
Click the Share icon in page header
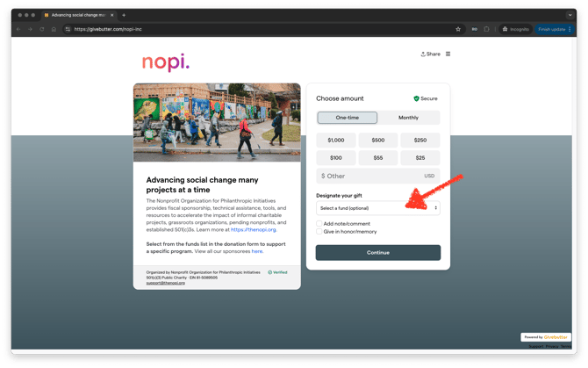tap(424, 54)
